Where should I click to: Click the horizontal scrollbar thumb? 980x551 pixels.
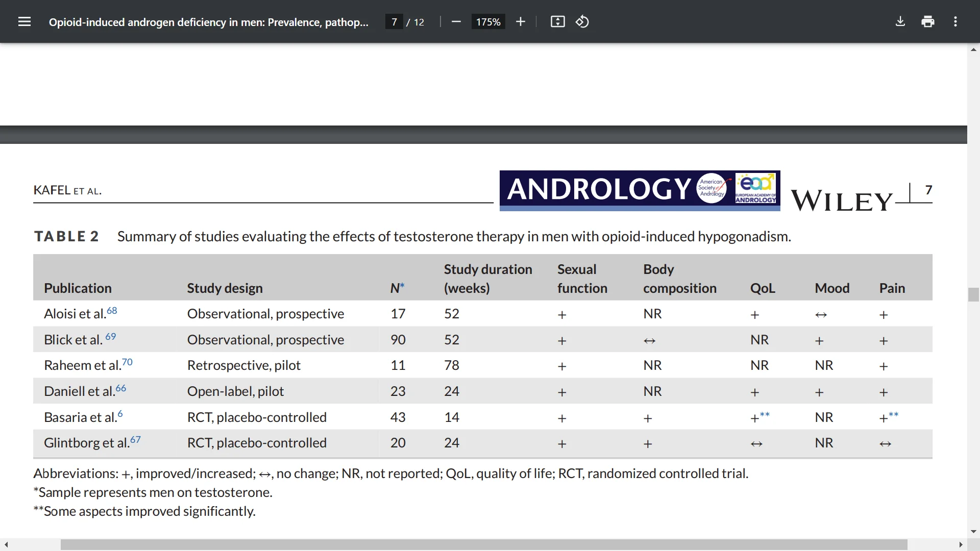pos(484,545)
